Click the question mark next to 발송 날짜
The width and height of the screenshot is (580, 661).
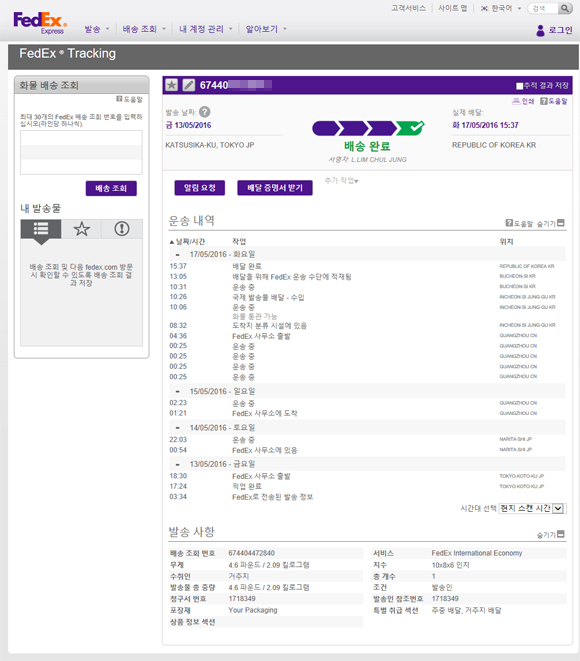tap(205, 112)
